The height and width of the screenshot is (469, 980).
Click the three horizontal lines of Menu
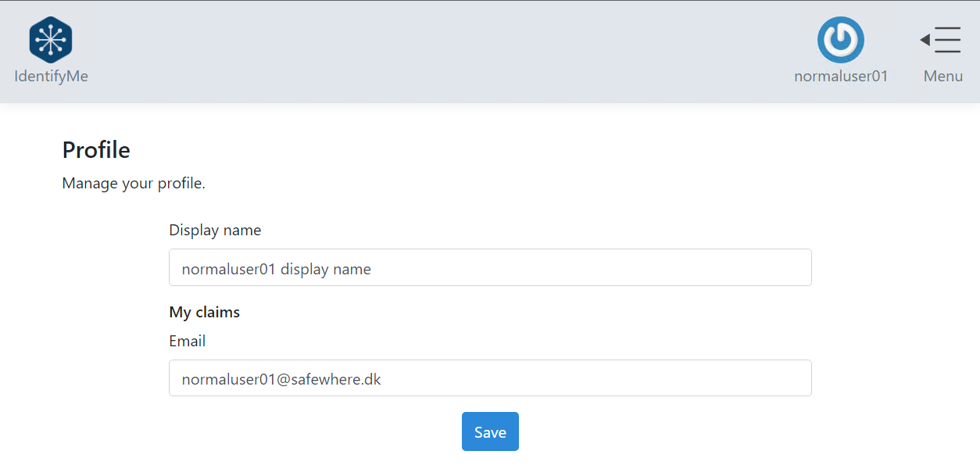[947, 40]
